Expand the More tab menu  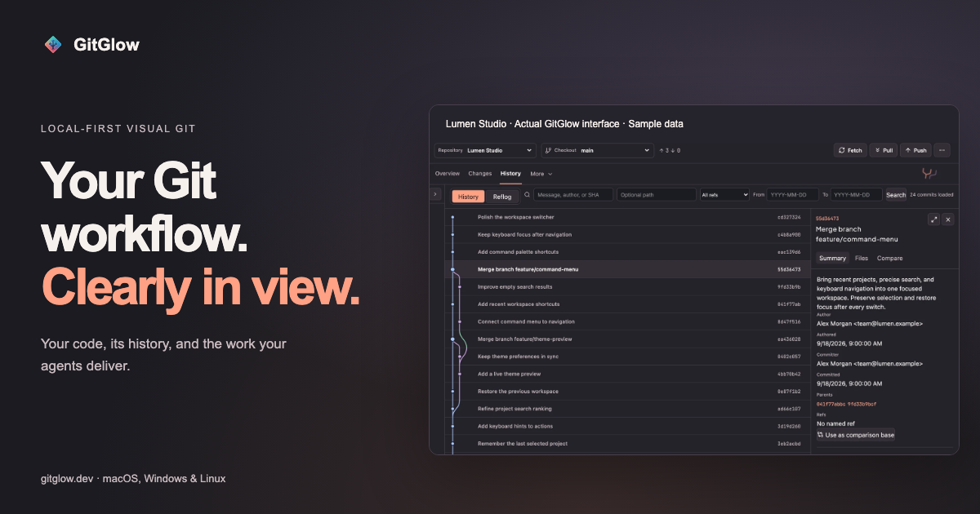[x=541, y=174]
